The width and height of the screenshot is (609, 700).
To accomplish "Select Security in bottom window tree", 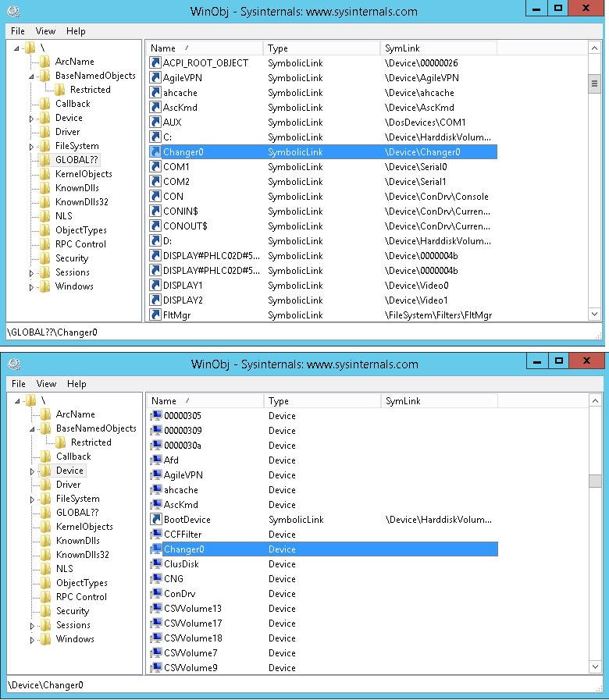I will (73, 611).
